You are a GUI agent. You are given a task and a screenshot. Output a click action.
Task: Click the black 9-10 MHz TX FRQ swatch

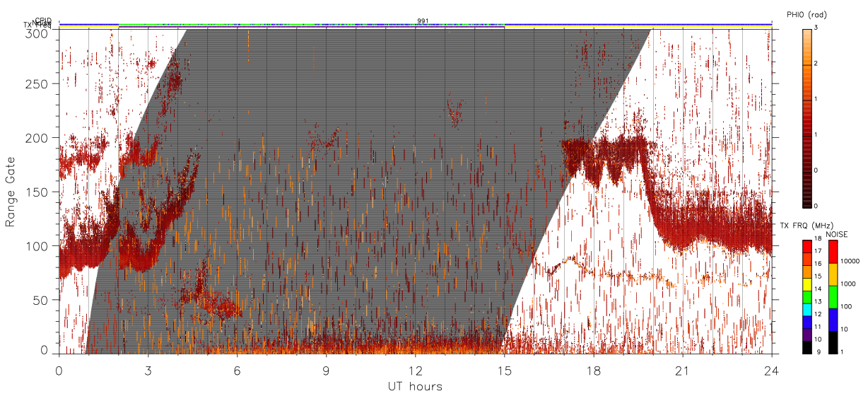point(807,347)
